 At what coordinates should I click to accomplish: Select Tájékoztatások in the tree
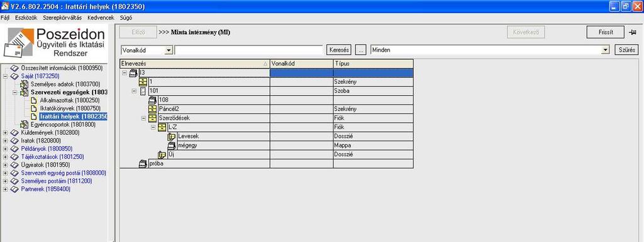(x=52, y=157)
